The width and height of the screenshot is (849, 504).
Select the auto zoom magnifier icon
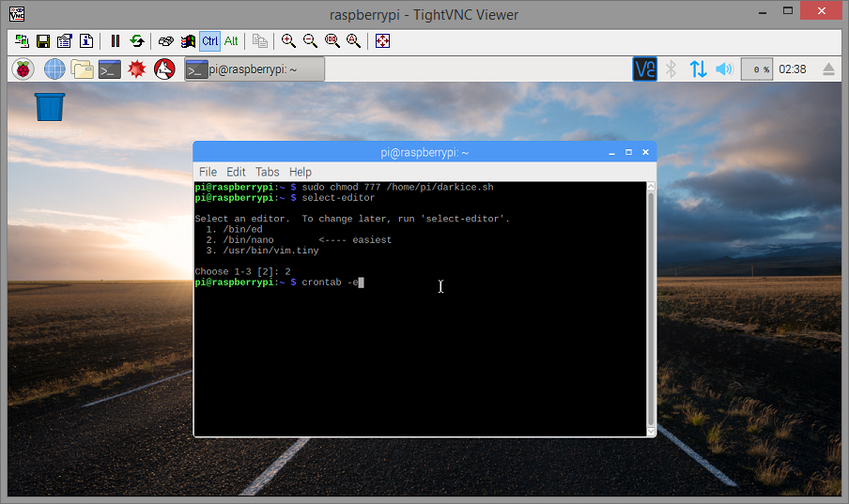tap(353, 41)
